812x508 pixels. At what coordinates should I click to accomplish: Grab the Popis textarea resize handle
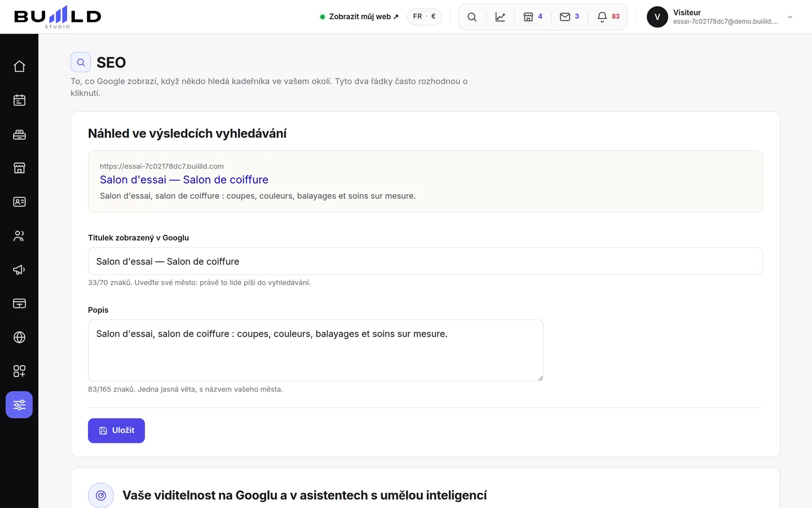point(540,378)
